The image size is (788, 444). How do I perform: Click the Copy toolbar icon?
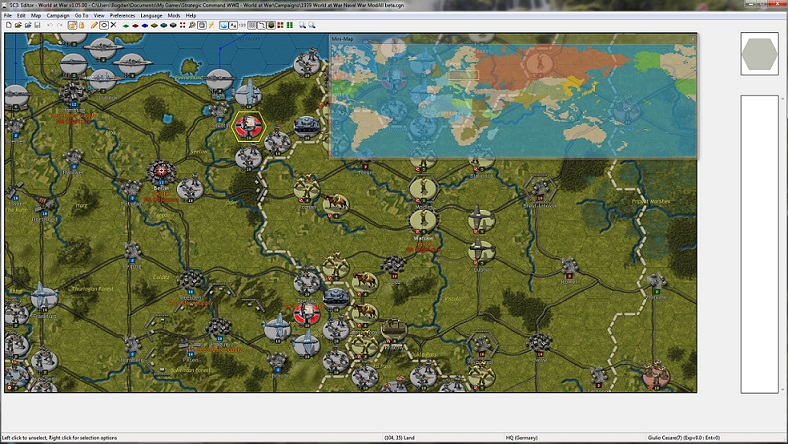coord(72,25)
